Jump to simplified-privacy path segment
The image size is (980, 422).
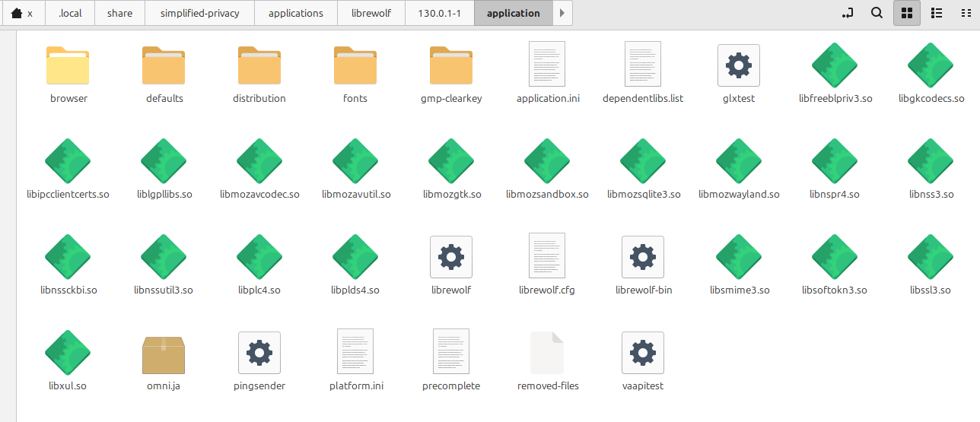click(x=199, y=13)
